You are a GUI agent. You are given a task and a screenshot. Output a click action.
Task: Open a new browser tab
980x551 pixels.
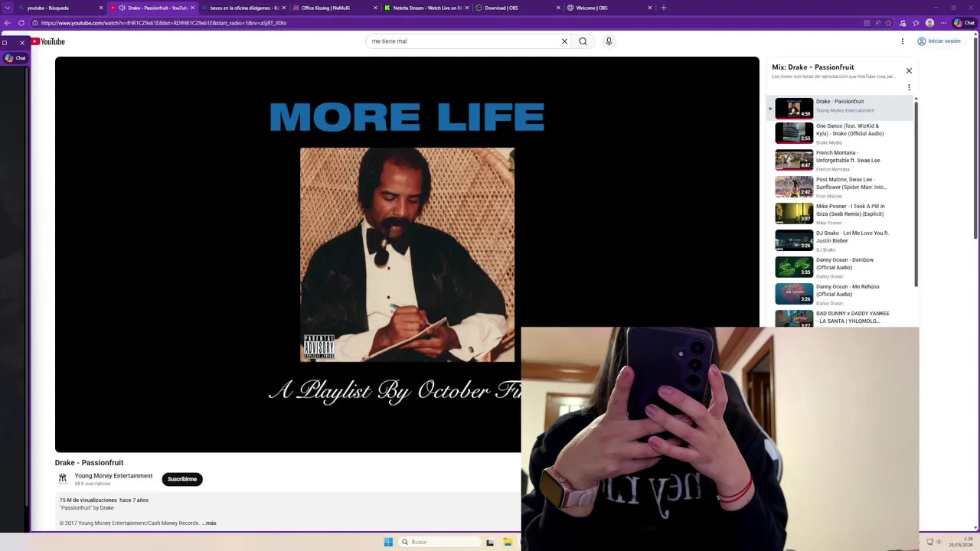[664, 8]
